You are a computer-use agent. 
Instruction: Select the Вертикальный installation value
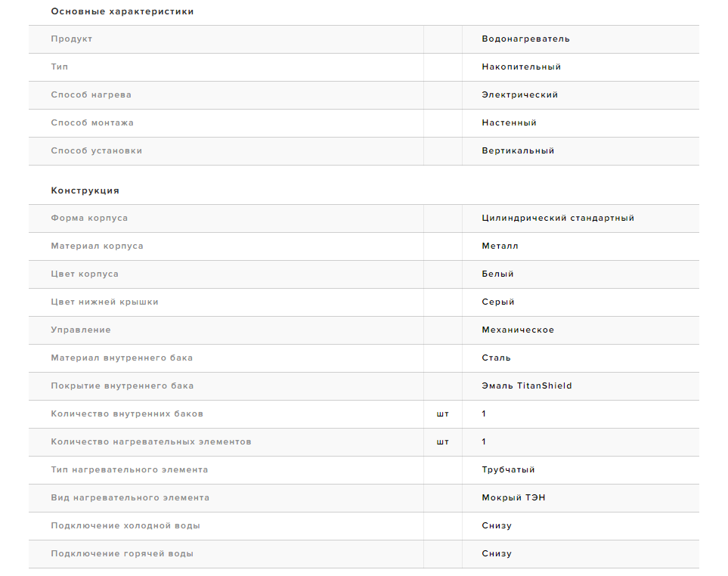click(518, 151)
